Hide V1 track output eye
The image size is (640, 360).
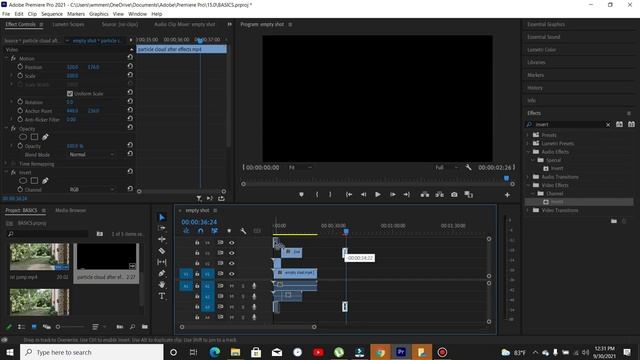[x=231, y=273]
